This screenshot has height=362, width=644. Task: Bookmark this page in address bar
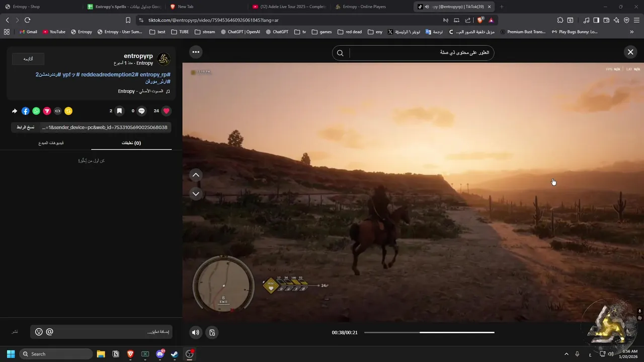click(x=128, y=20)
